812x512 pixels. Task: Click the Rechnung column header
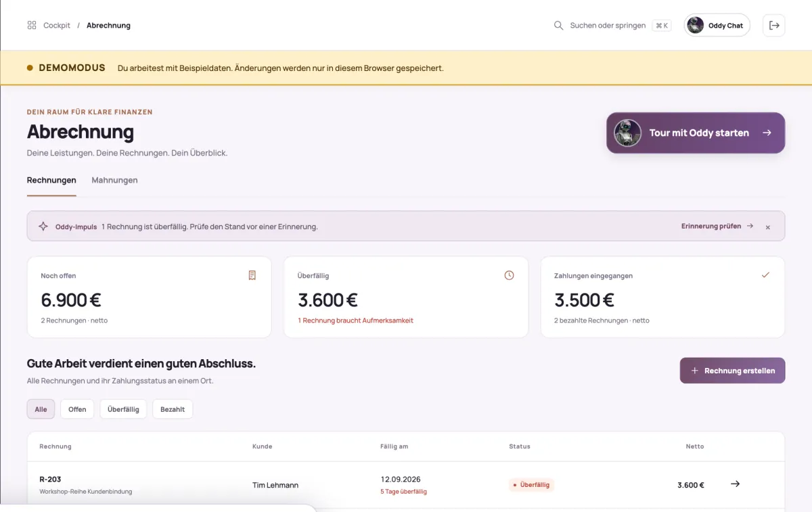55,446
